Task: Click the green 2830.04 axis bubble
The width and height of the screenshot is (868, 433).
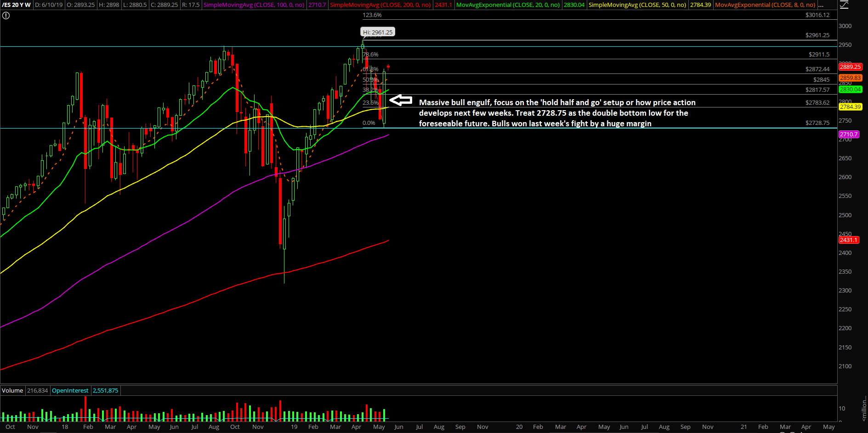Action: pyautogui.click(x=850, y=90)
